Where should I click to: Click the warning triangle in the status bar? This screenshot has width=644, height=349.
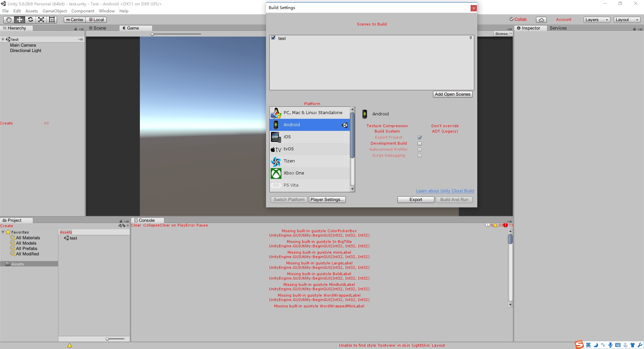coord(69,345)
